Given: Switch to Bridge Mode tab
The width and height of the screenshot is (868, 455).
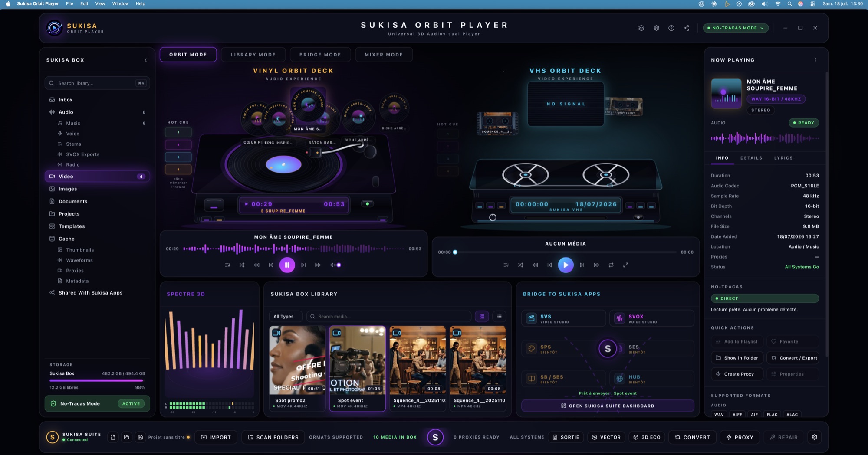Looking at the screenshot, I should click(320, 55).
